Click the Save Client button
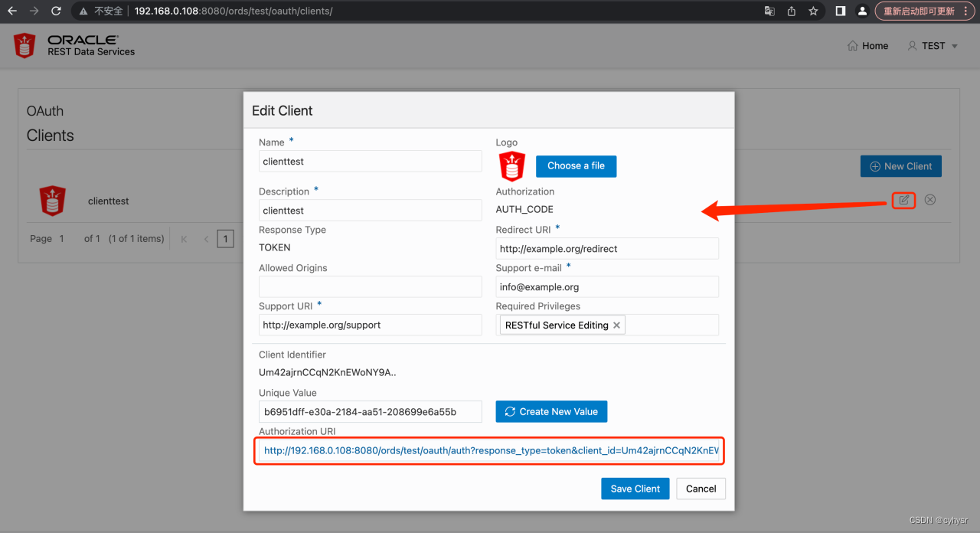 635,489
